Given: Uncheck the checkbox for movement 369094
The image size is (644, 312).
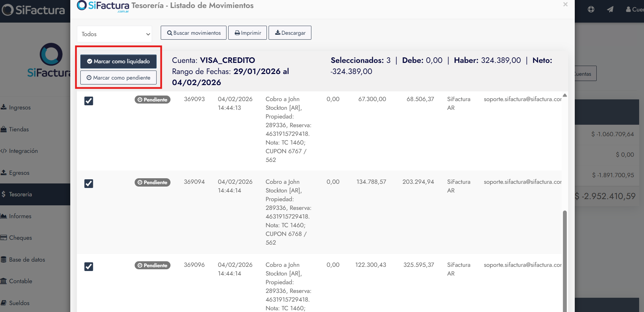Looking at the screenshot, I should (x=89, y=183).
